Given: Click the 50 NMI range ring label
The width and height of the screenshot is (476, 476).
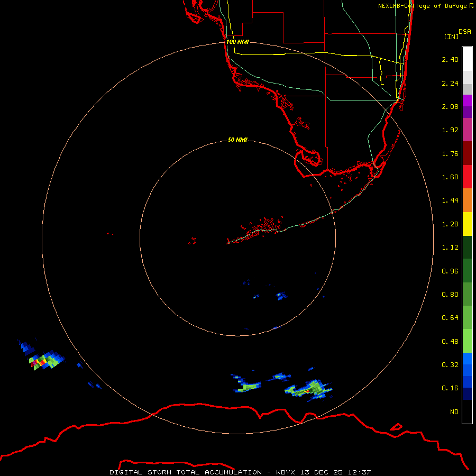Looking at the screenshot, I should point(237,140).
